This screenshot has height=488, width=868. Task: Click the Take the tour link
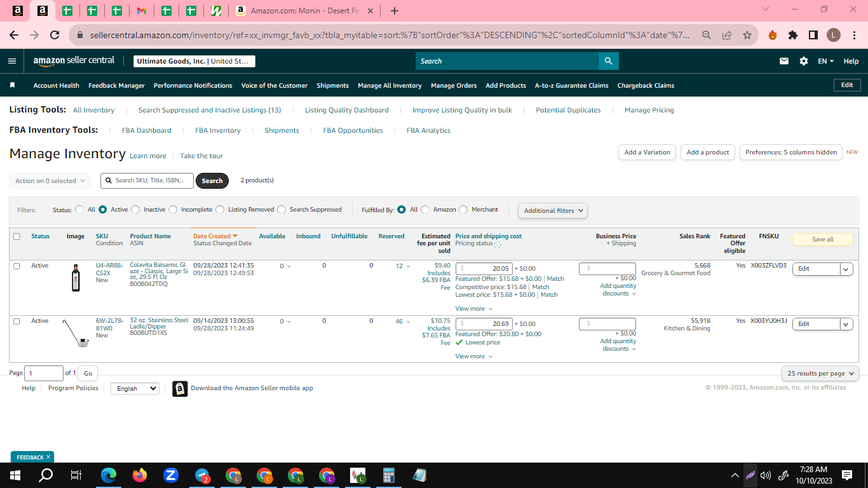pos(201,156)
